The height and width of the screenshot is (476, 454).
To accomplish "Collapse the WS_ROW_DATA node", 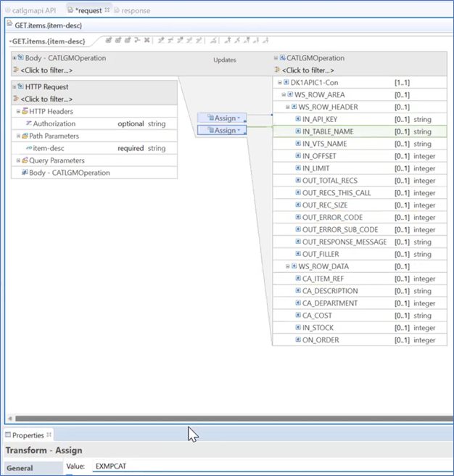I will point(288,266).
